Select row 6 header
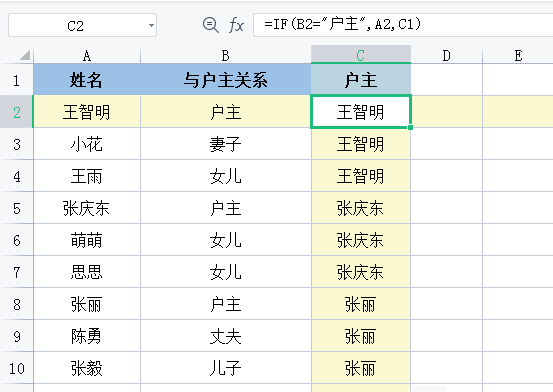This screenshot has width=553, height=392. (x=17, y=240)
